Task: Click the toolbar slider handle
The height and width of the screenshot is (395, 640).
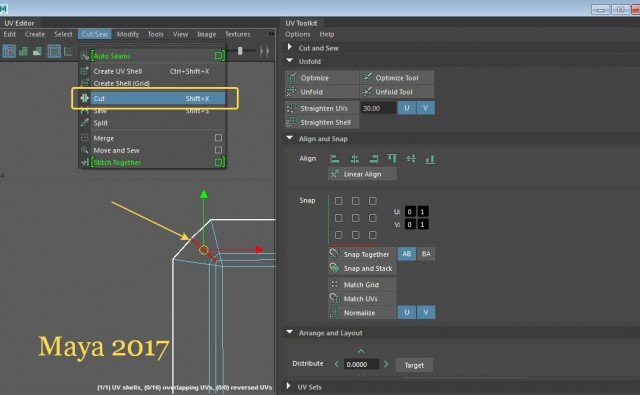Action: pyautogui.click(x=240, y=51)
